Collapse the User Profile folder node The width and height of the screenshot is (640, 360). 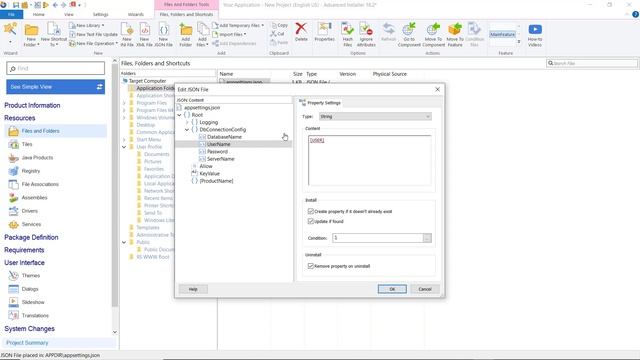click(124, 147)
